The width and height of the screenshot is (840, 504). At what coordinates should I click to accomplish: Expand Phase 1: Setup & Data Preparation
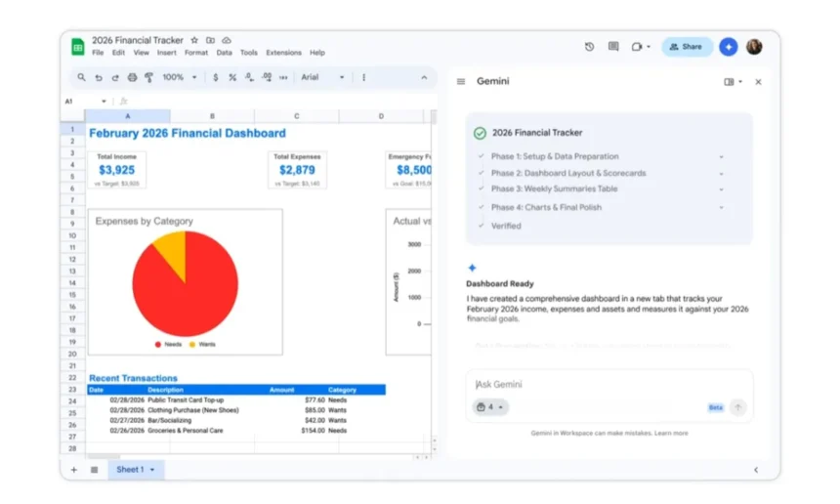(721, 156)
